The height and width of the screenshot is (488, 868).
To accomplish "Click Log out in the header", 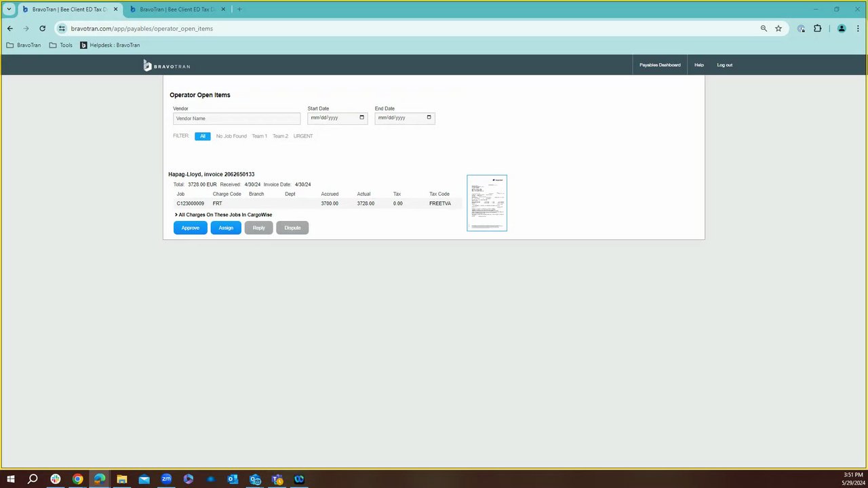I will coord(725,65).
